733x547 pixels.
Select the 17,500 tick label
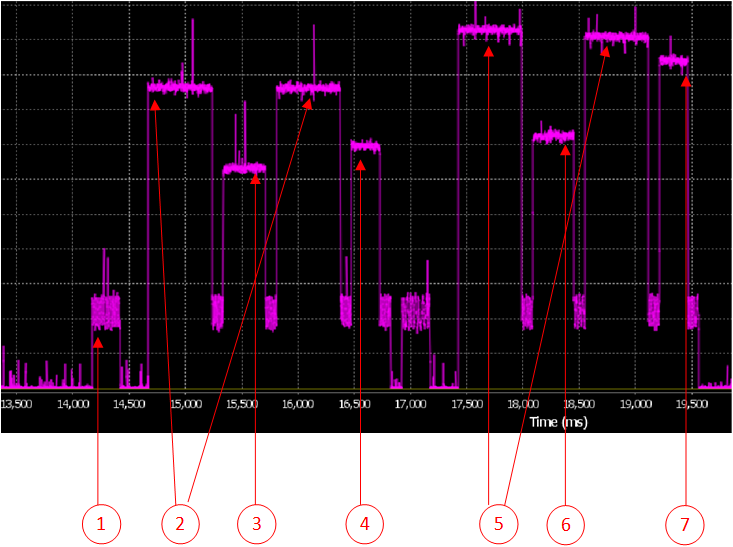(x=467, y=404)
